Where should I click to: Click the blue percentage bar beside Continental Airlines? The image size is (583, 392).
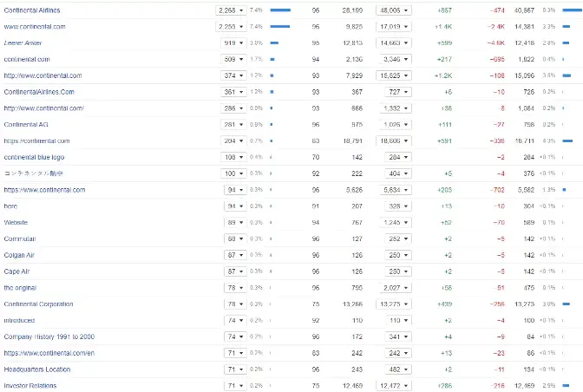click(280, 10)
